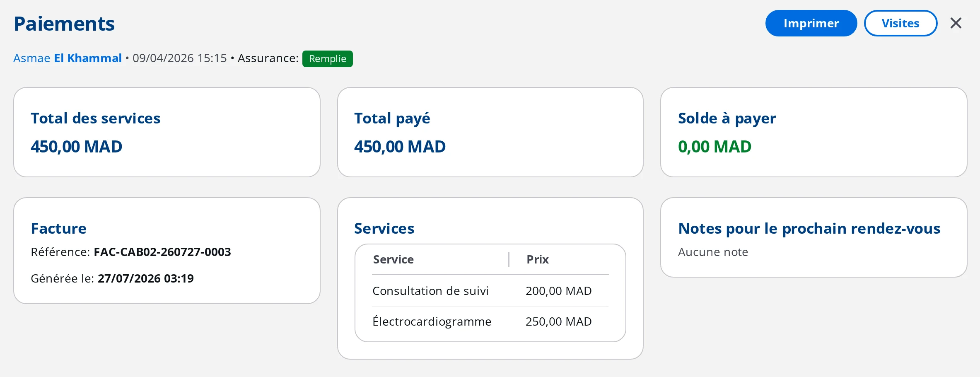Click the 200,00 MAD price cell

558,291
